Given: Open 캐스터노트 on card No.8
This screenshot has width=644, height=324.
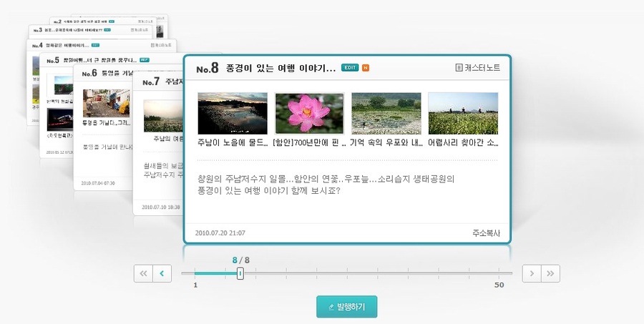Looking at the screenshot, I should [x=478, y=68].
